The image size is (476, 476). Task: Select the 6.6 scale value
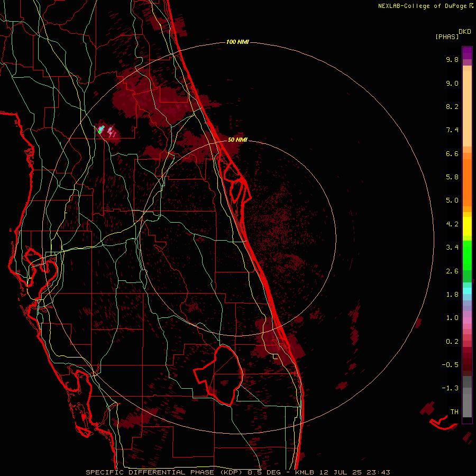coord(452,153)
